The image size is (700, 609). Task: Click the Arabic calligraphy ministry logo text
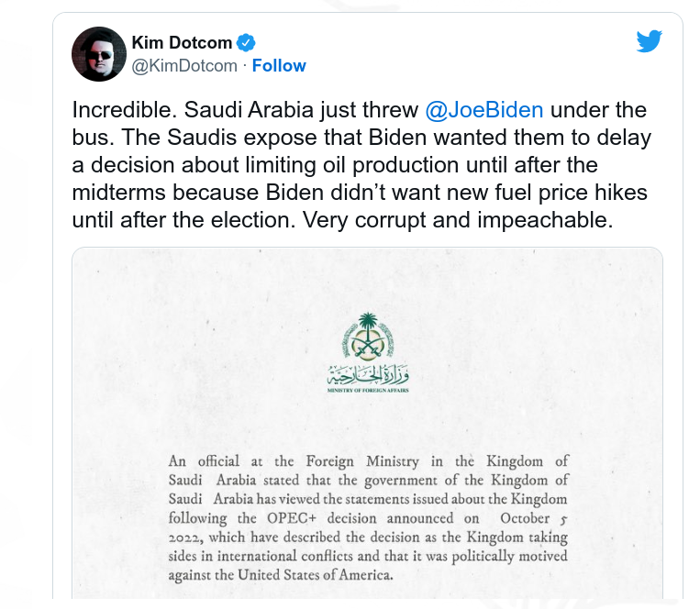(x=367, y=374)
